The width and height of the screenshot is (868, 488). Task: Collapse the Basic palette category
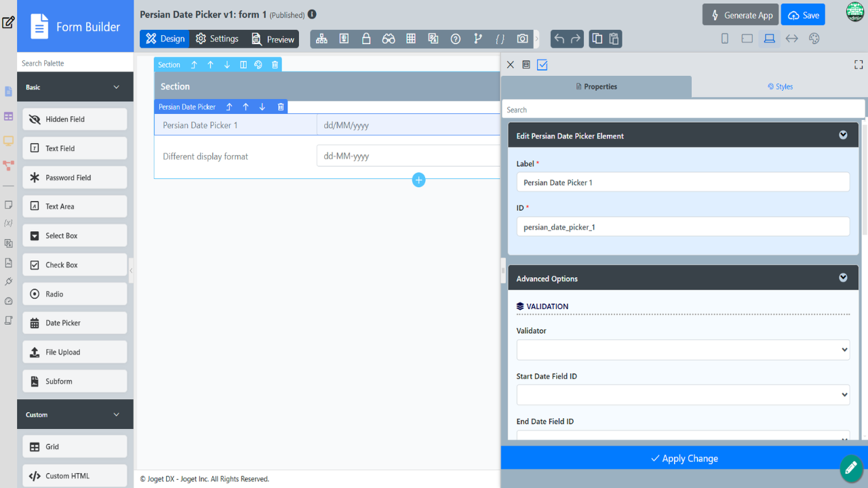[x=116, y=87]
